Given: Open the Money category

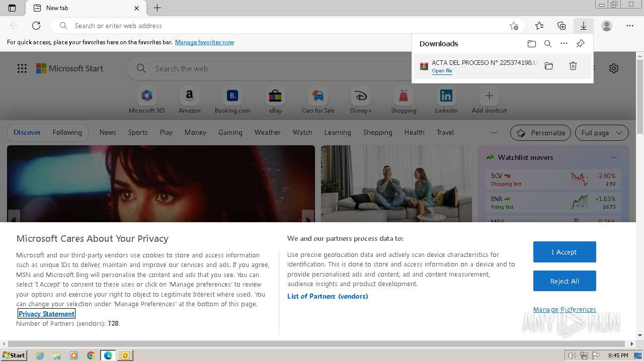Looking at the screenshot, I should click(x=195, y=132).
